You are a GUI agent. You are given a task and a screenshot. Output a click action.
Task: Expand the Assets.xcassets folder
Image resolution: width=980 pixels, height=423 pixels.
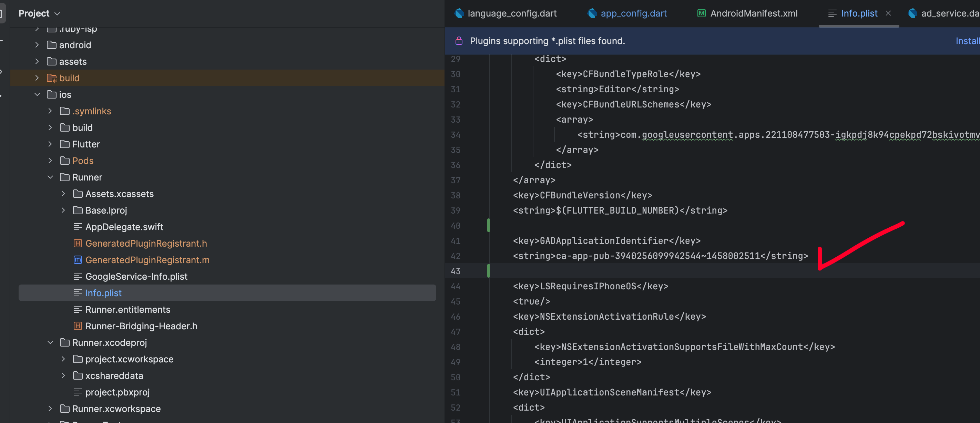tap(63, 194)
